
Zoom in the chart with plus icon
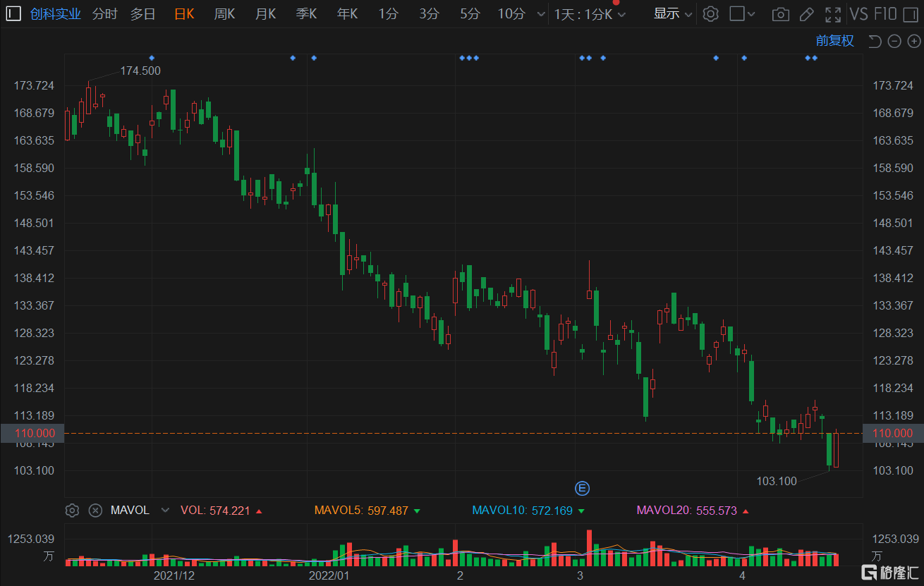pyautogui.click(x=914, y=41)
